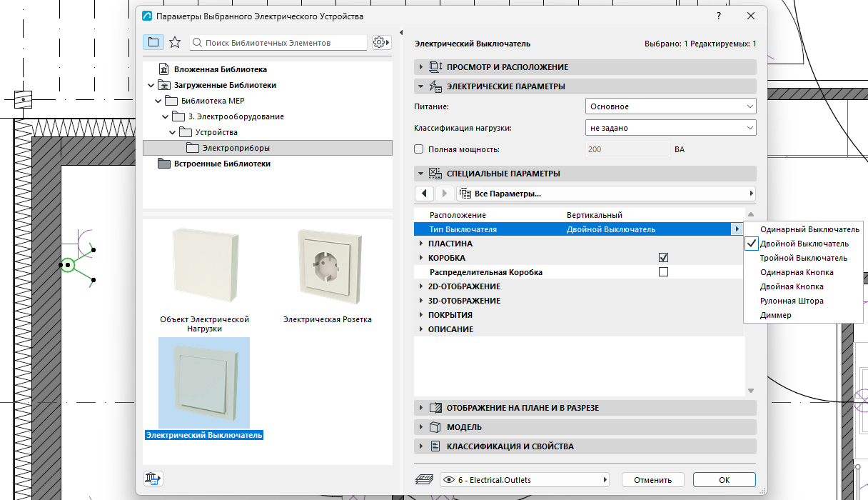Choose Рулонная Штора switch type
Viewport: 868px width, 500px height.
[x=804, y=301]
